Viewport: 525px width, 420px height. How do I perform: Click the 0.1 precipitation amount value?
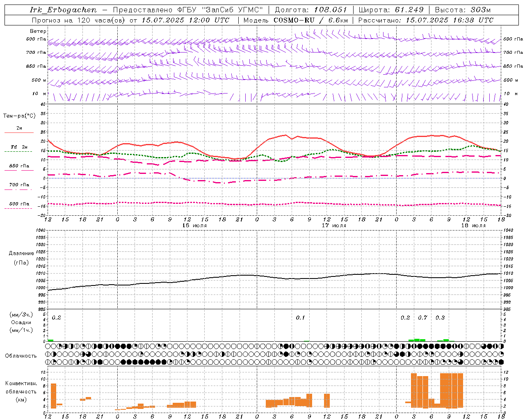click(x=300, y=317)
